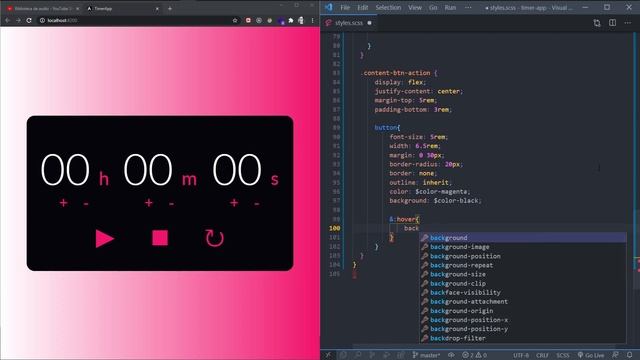
Task: Decrease seconds with the minus under 00 s
Action: pos(257,203)
